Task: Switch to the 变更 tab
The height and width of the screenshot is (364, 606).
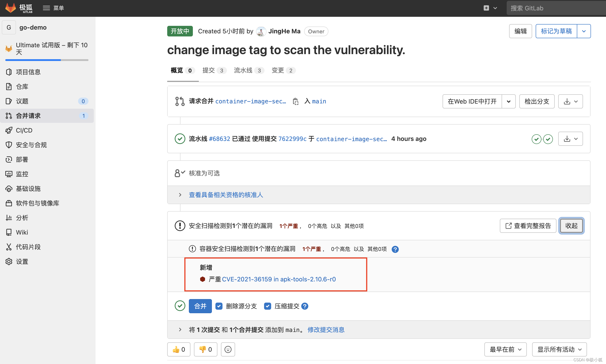Action: click(x=278, y=70)
